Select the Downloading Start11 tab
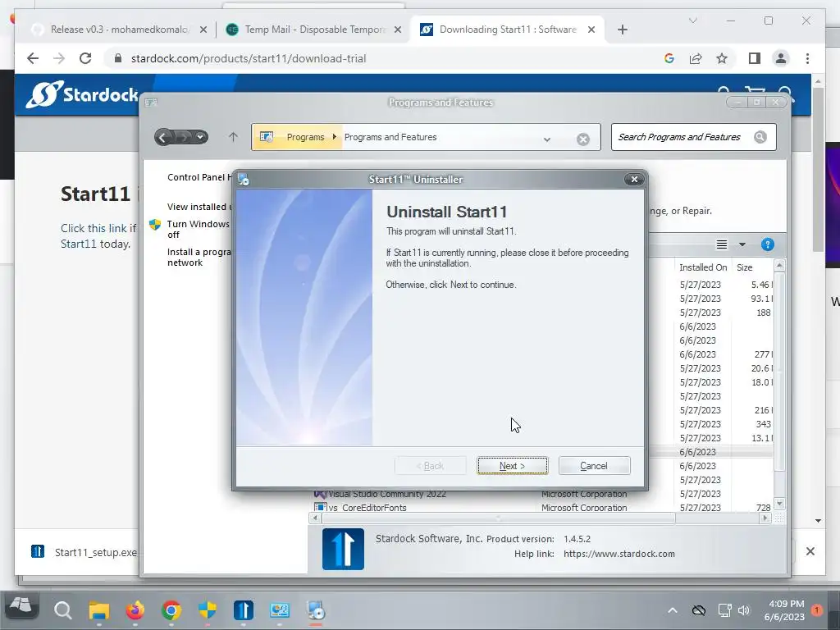The height and width of the screenshot is (630, 840). pos(507,30)
